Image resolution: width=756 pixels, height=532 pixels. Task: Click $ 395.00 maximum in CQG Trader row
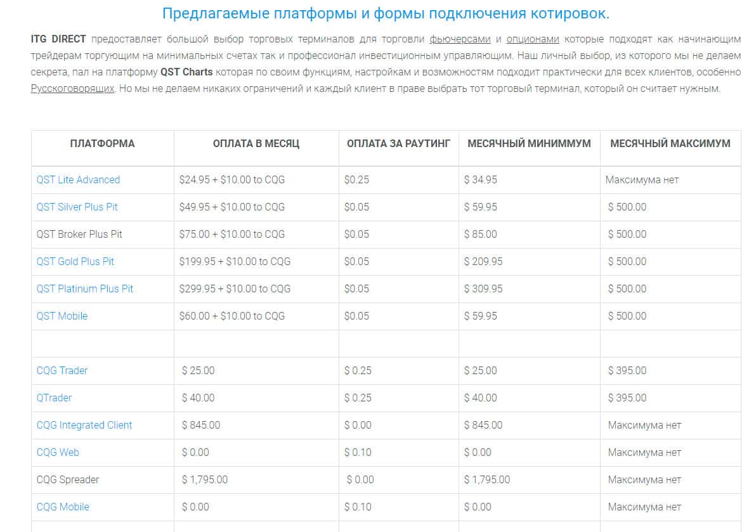tap(627, 370)
